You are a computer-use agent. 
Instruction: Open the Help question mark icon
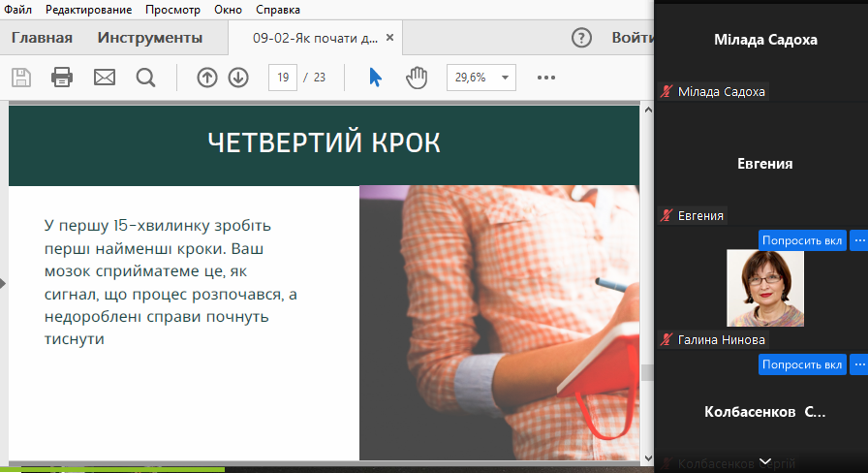[x=581, y=38]
